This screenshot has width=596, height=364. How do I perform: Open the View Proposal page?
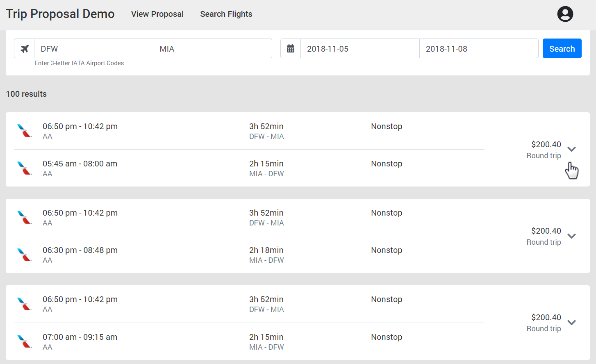coord(157,14)
